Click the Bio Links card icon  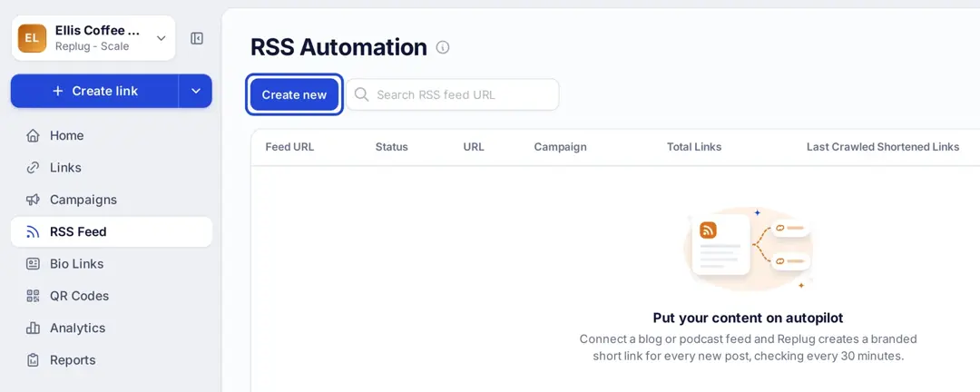pyautogui.click(x=33, y=264)
